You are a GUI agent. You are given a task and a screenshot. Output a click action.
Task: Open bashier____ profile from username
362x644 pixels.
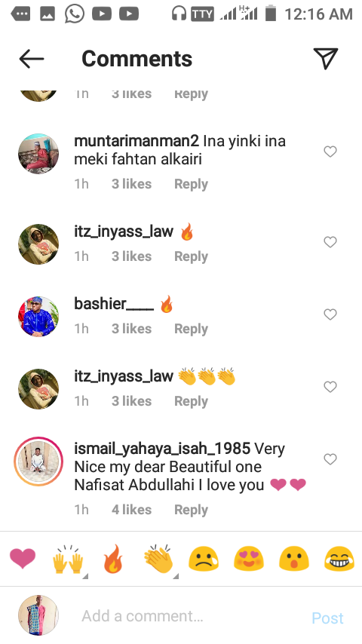coord(114,304)
